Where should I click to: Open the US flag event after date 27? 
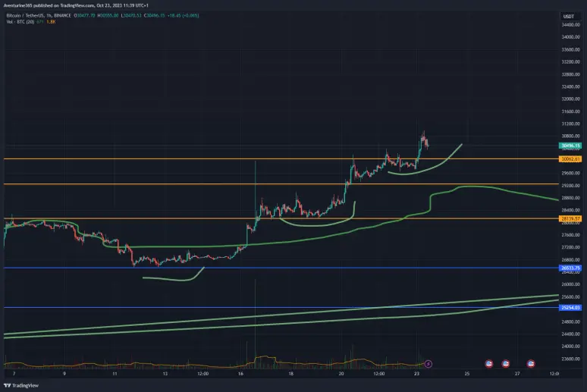click(x=530, y=363)
